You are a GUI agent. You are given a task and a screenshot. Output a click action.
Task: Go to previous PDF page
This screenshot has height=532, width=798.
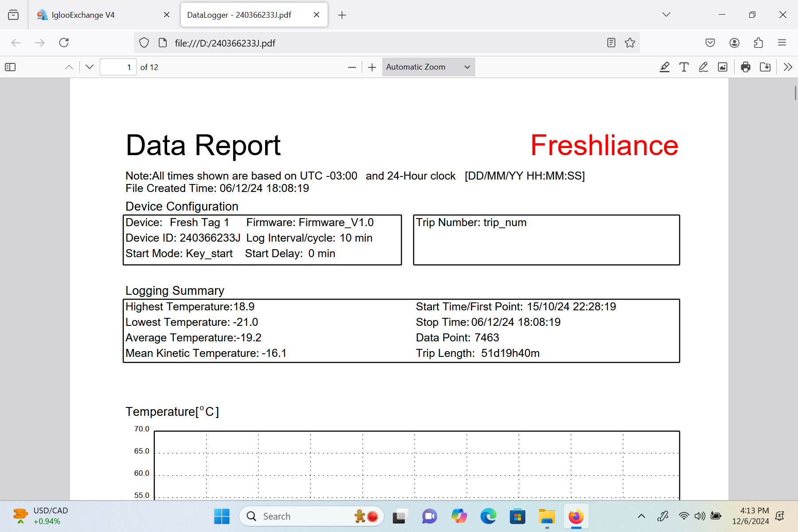[69, 67]
